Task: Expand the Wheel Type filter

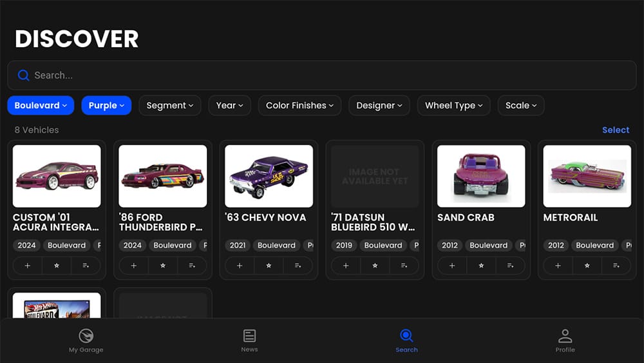Action: point(454,105)
